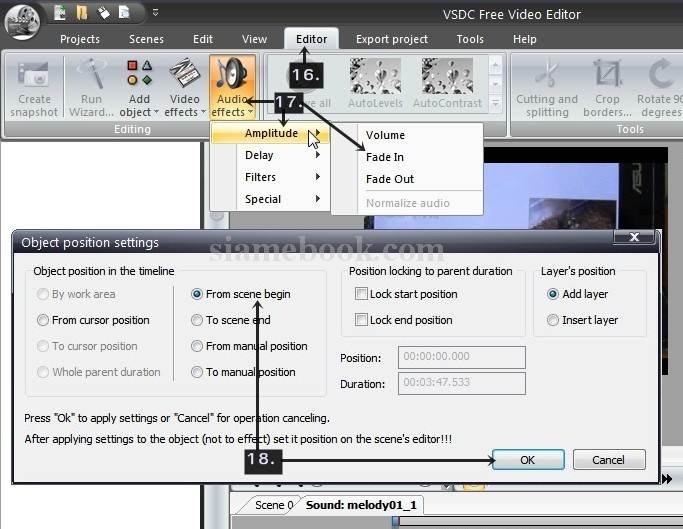Open the Tools ribbon tab

click(470, 39)
